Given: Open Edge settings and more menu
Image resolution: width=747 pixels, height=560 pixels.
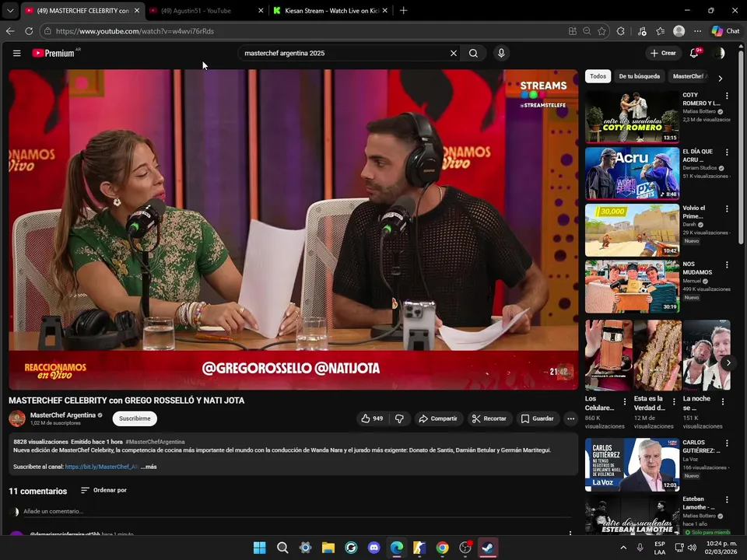Looking at the screenshot, I should (697, 31).
